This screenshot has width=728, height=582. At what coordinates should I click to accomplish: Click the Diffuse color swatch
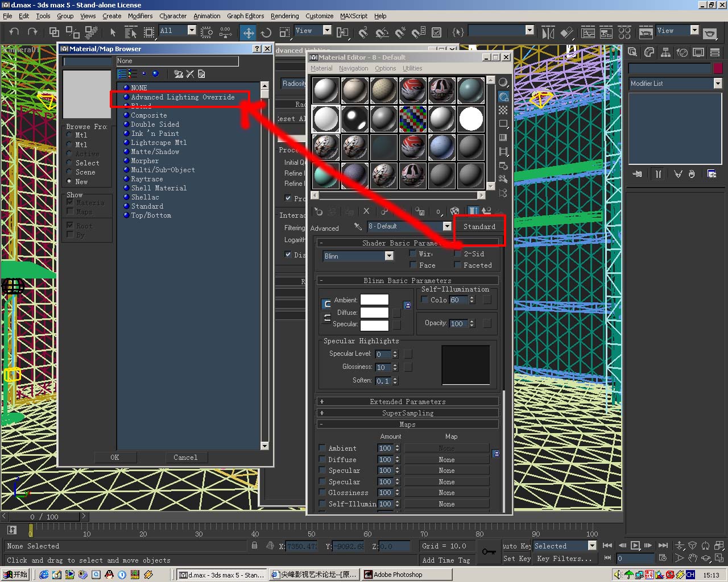[374, 313]
